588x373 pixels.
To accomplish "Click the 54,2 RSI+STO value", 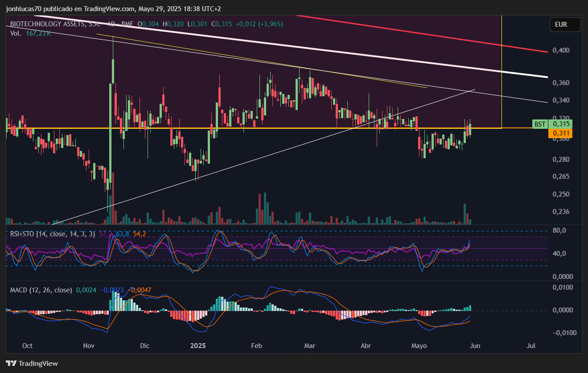I will 139,234.
